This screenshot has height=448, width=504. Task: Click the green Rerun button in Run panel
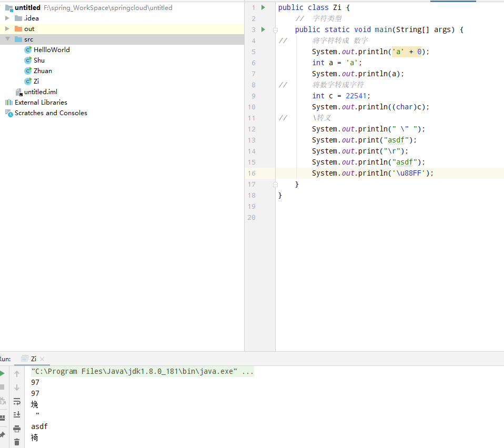(2, 373)
